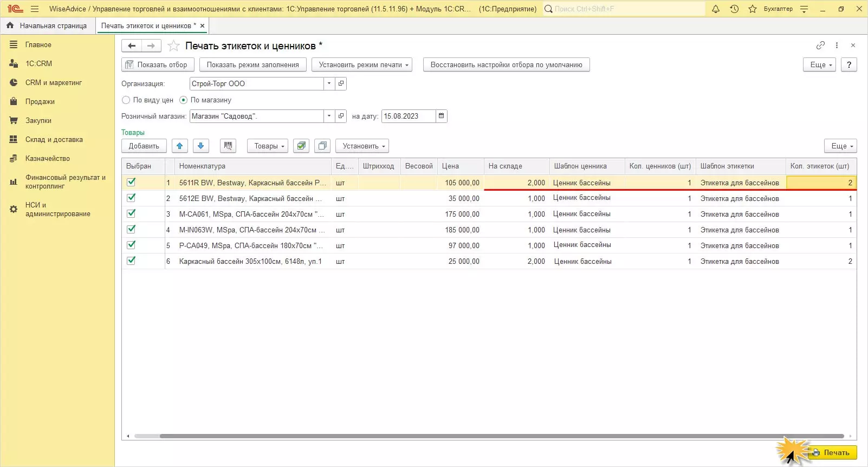Open Продажи section in sidebar

tap(40, 101)
